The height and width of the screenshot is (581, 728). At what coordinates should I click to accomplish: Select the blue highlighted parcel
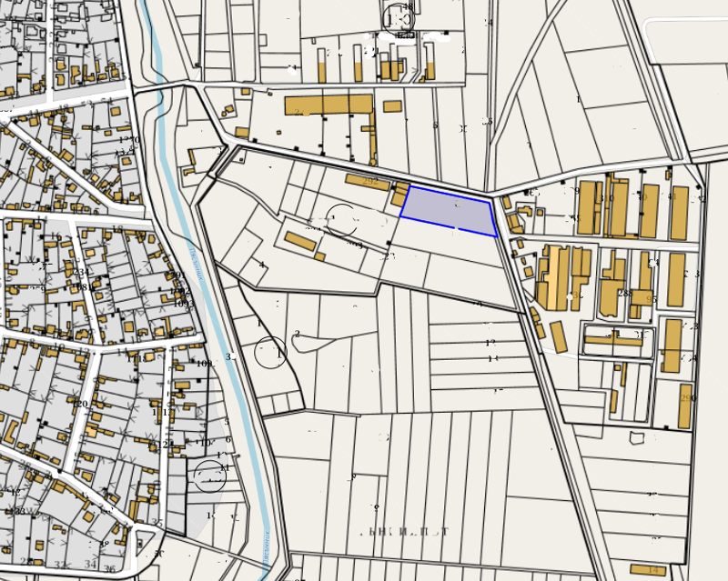coord(448,209)
